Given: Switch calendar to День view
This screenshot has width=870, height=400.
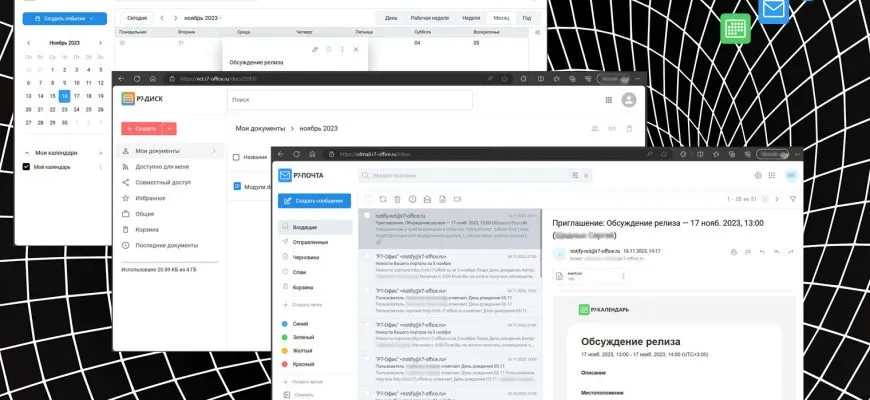Looking at the screenshot, I should click(391, 18).
